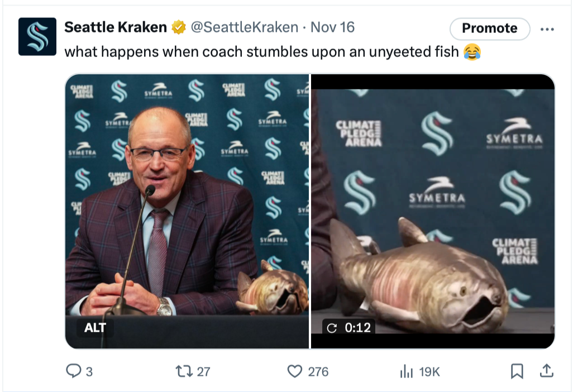Show image description via ALT badge
Screen dimensions: 573x392
point(95,327)
